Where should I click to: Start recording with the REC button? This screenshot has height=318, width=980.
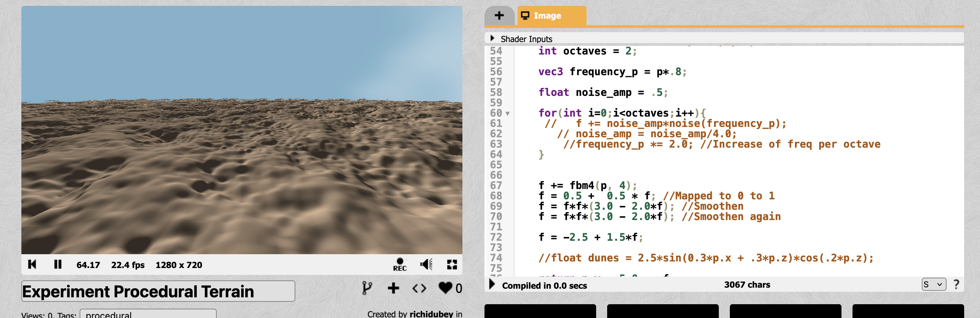coord(399,264)
